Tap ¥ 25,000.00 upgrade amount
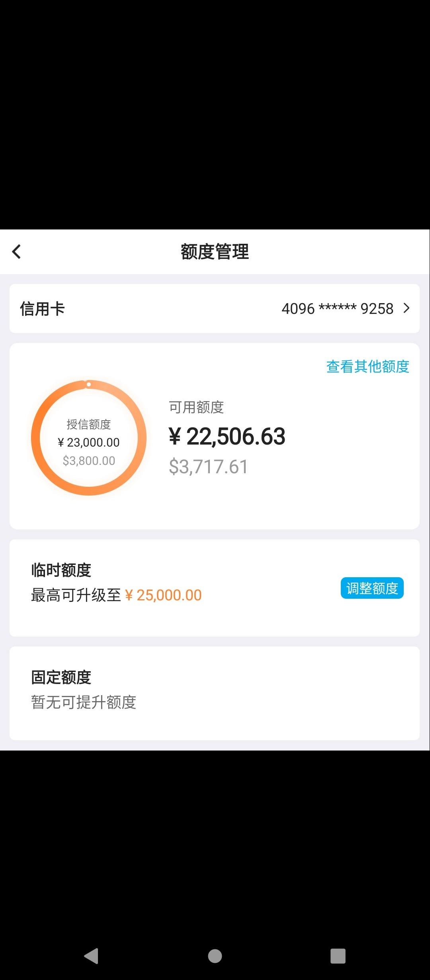The height and width of the screenshot is (980, 430). (163, 595)
